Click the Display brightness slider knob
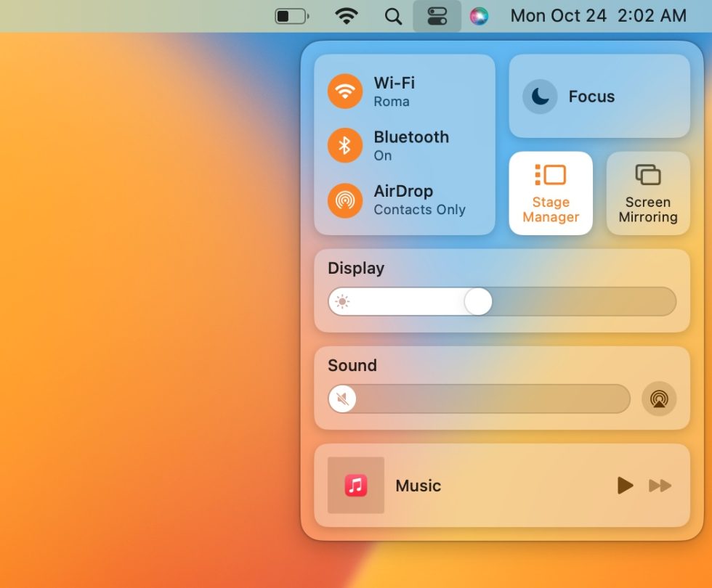 (478, 301)
